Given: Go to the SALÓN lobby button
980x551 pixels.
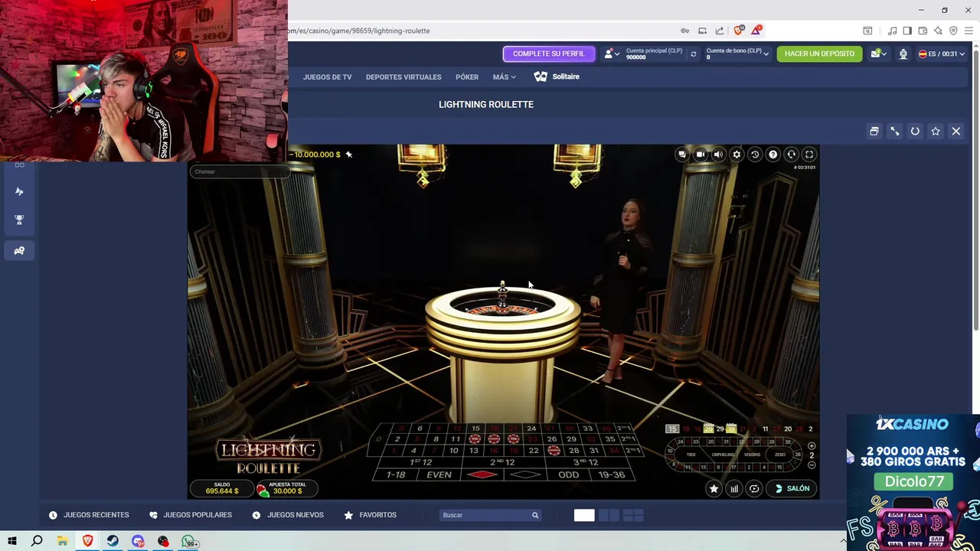Looking at the screenshot, I should coord(792,488).
